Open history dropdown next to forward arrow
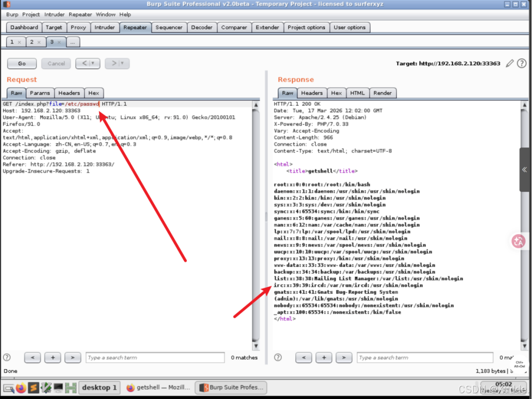Viewport: 532px width, 399px height. tap(122, 63)
